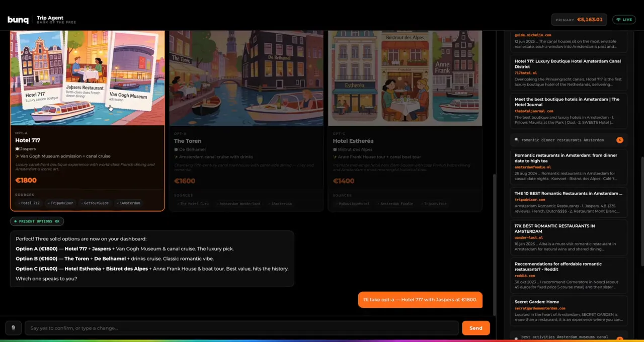
Task: Click the main chat area scrollbar
Action: coord(495,244)
